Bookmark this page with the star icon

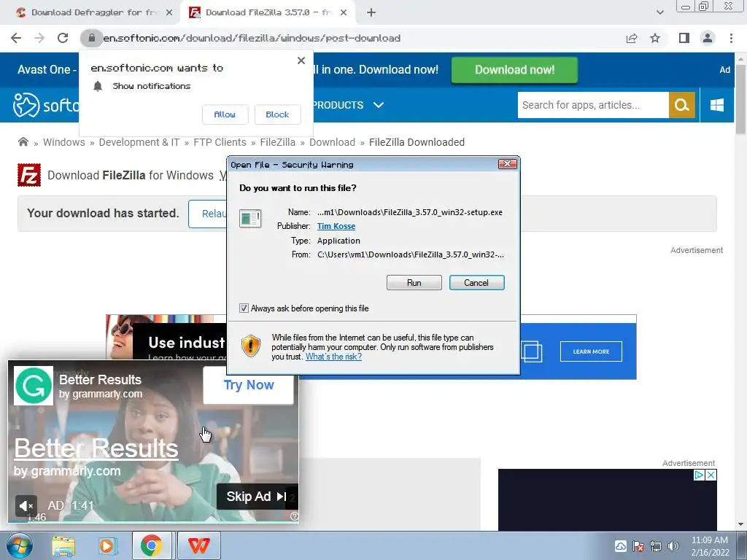pos(655,38)
